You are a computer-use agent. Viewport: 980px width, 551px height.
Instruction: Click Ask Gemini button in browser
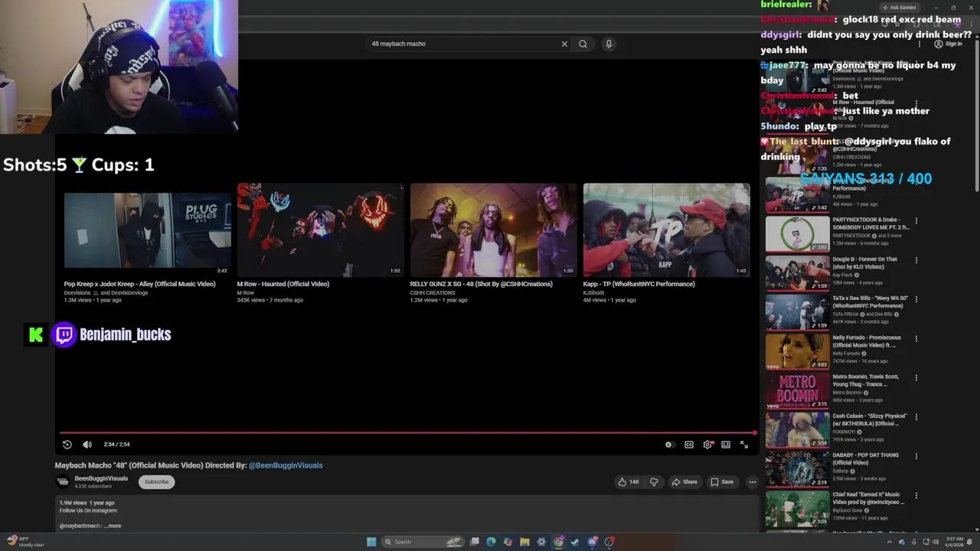[x=899, y=8]
